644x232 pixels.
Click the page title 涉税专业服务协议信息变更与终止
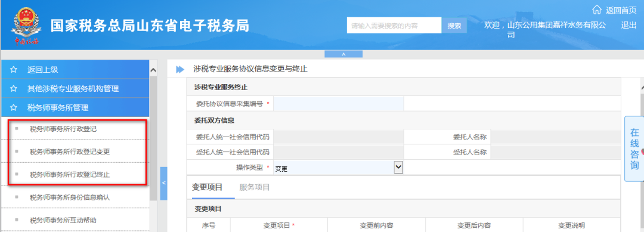point(250,69)
